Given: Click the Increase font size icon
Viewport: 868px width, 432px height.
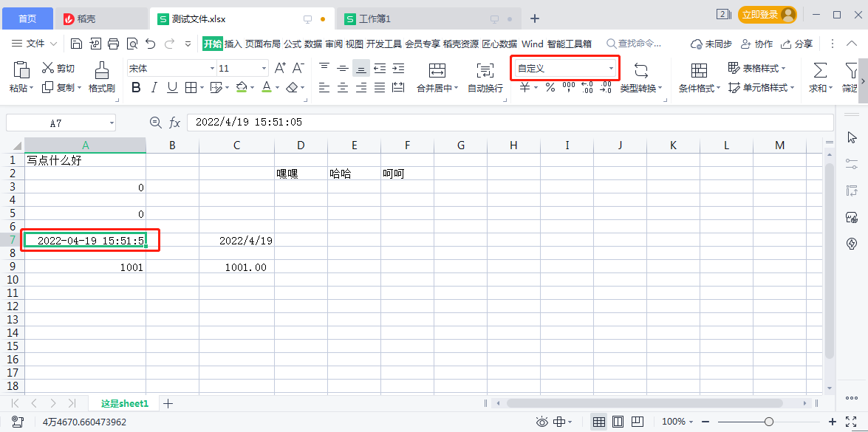Looking at the screenshot, I should point(280,69).
